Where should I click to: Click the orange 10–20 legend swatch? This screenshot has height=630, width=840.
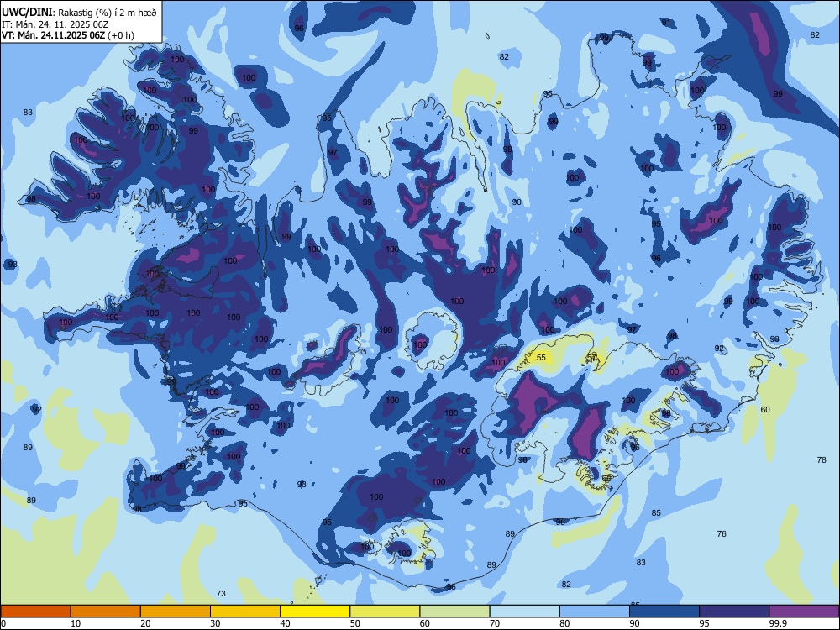[106, 612]
